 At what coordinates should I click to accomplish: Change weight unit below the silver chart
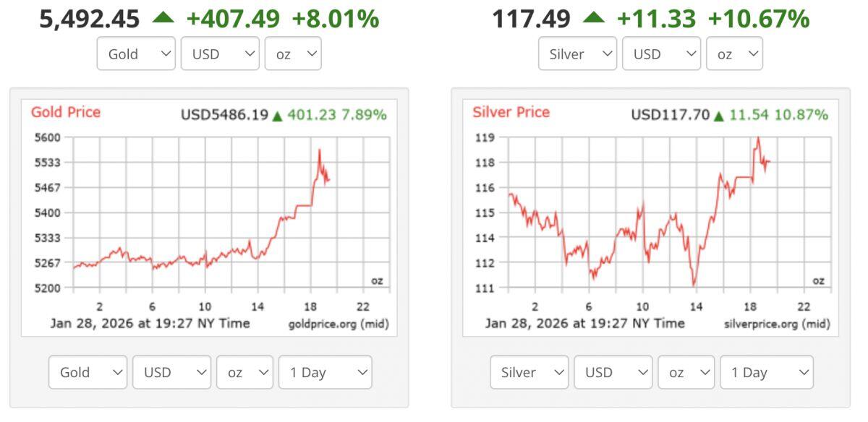pyautogui.click(x=686, y=373)
